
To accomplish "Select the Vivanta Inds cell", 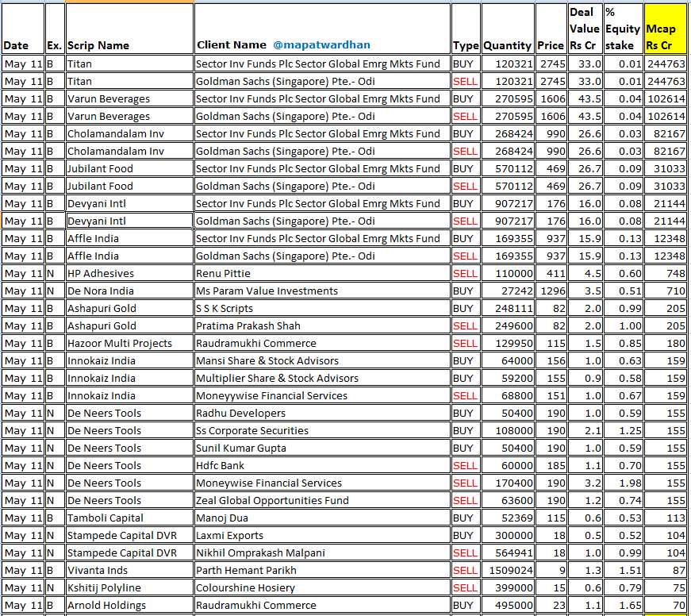I will (x=129, y=571).
